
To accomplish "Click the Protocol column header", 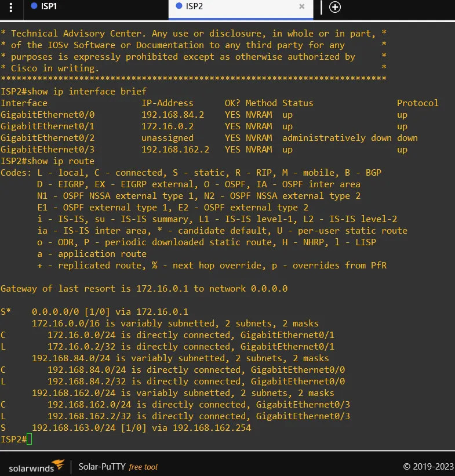I will pos(418,103).
